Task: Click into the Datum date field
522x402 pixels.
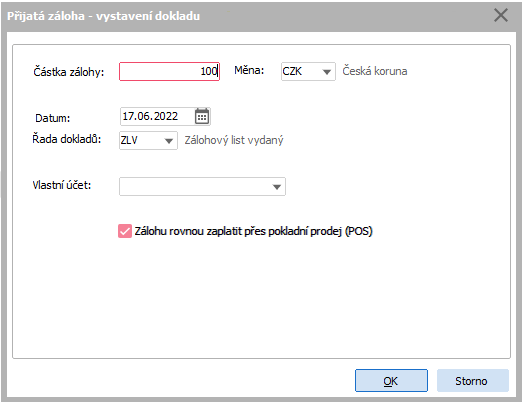Action: click(x=157, y=116)
